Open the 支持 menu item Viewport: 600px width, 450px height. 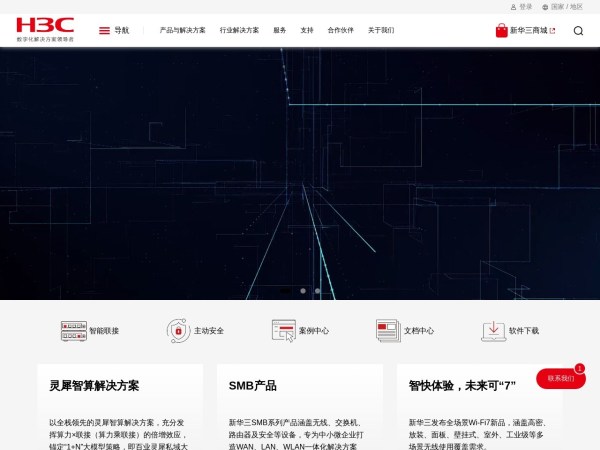pos(307,30)
